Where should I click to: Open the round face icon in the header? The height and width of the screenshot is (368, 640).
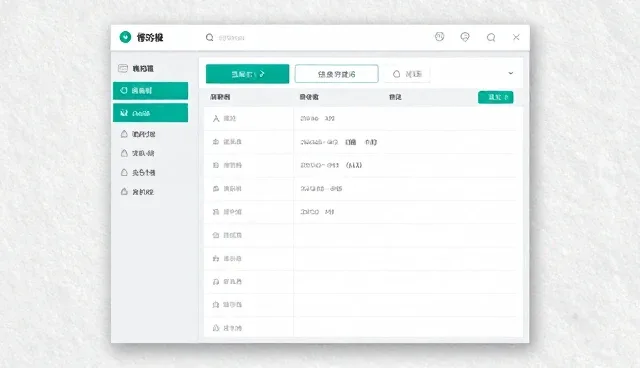pos(439,37)
